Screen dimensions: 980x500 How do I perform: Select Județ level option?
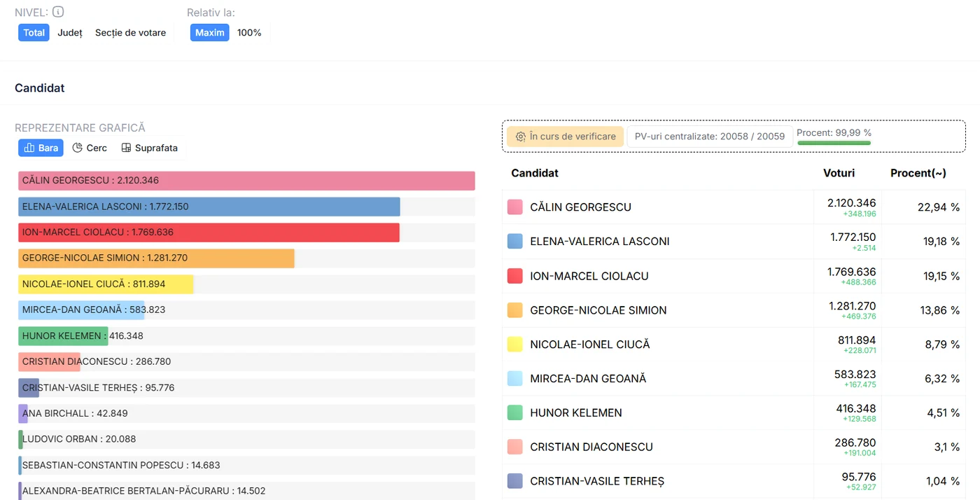click(x=70, y=32)
